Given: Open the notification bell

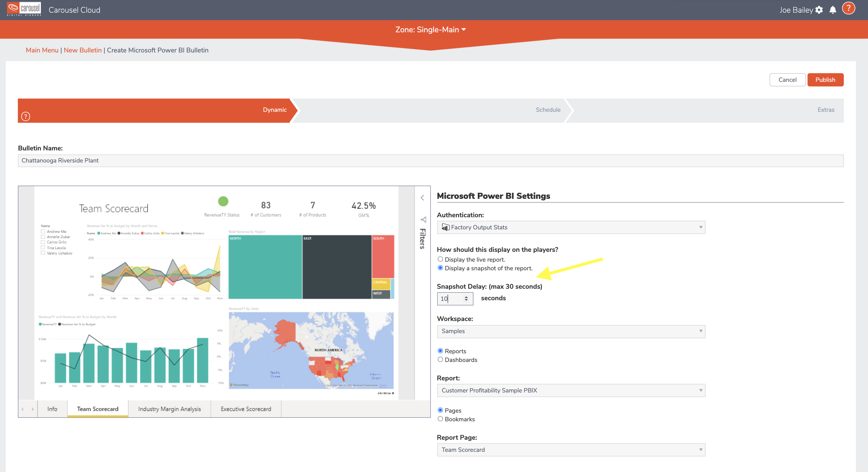Looking at the screenshot, I should pyautogui.click(x=833, y=10).
